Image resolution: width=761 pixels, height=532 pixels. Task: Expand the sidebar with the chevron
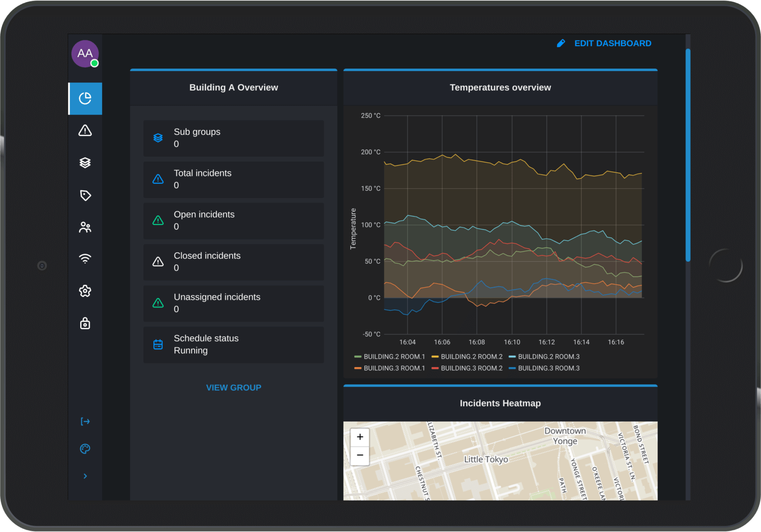(x=85, y=476)
